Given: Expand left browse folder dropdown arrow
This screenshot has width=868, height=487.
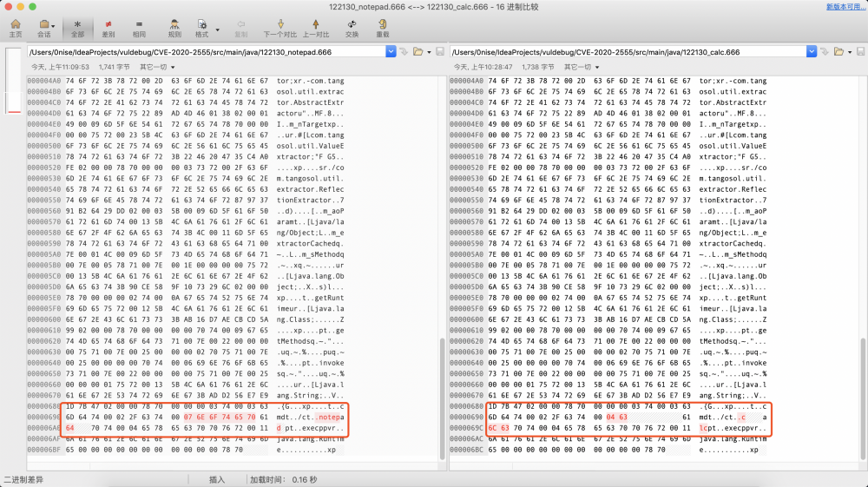Looking at the screenshot, I should click(429, 53).
